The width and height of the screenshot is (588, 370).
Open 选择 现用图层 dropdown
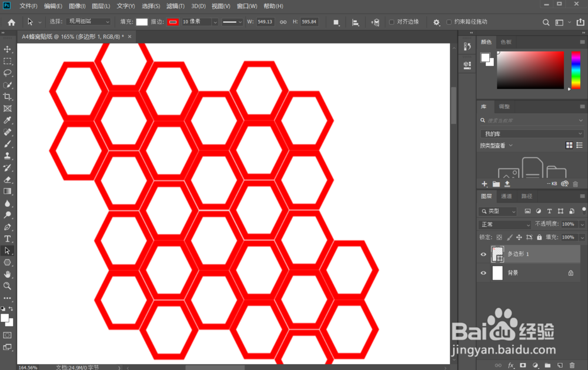pyautogui.click(x=89, y=22)
